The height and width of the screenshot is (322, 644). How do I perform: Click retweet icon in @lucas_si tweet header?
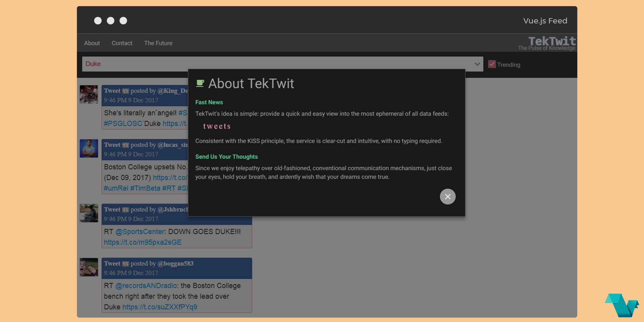(125, 145)
